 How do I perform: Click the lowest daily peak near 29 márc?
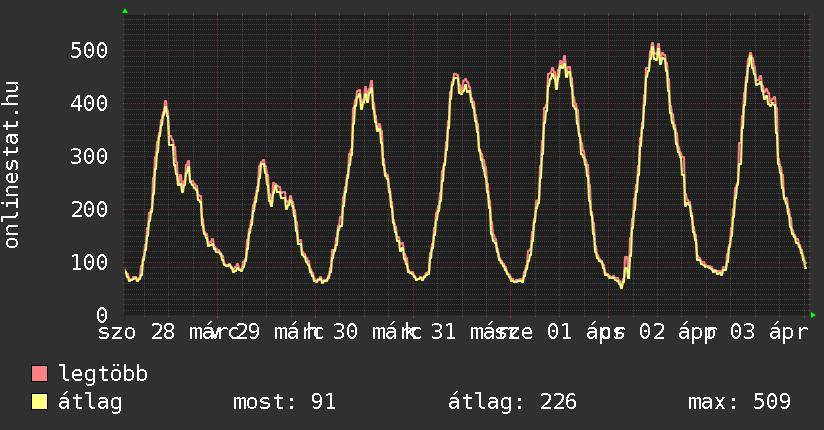(263, 161)
